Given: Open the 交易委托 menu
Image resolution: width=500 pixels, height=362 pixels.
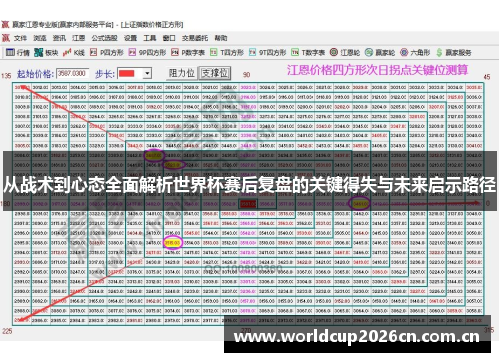Looking at the screenshot, I should coord(195,38).
